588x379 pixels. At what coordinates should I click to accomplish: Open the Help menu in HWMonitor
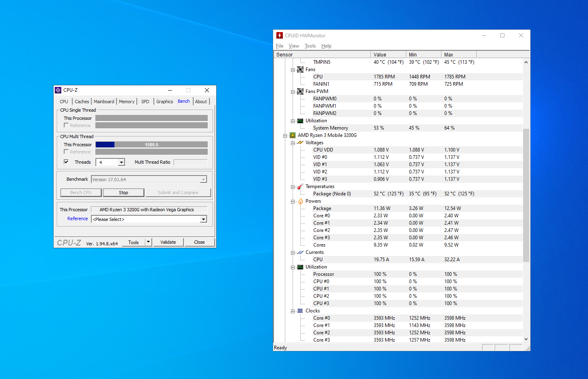pyautogui.click(x=326, y=46)
